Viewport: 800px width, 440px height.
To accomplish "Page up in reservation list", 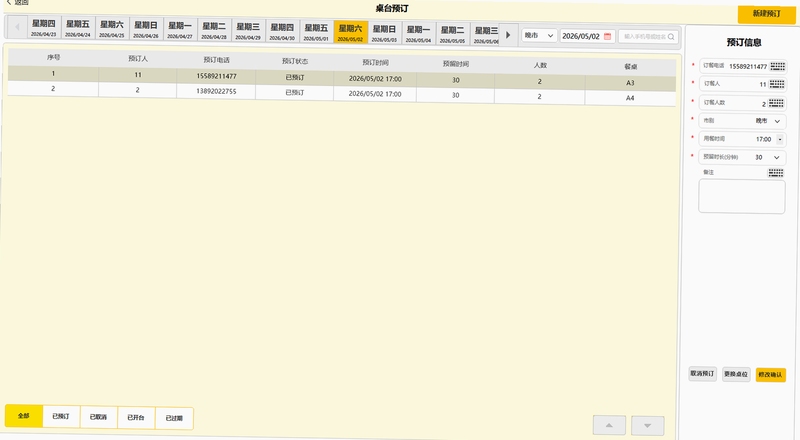I will (x=609, y=425).
